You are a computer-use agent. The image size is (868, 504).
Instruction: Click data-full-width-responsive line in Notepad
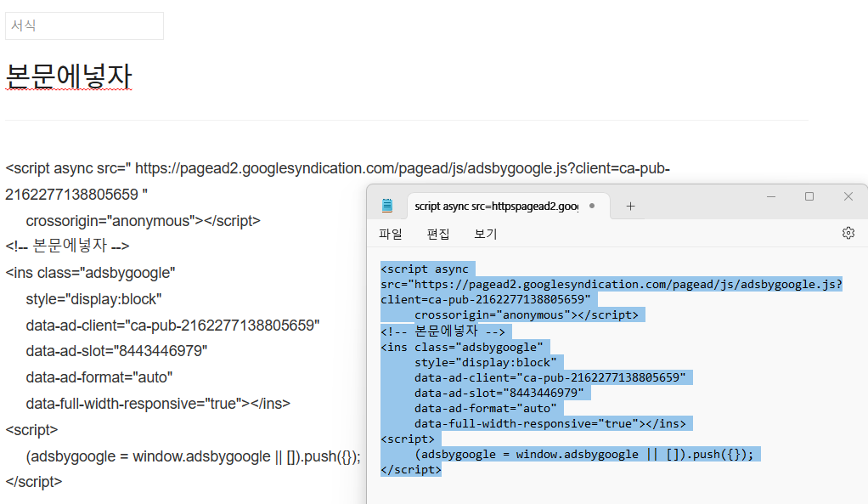(x=550, y=424)
